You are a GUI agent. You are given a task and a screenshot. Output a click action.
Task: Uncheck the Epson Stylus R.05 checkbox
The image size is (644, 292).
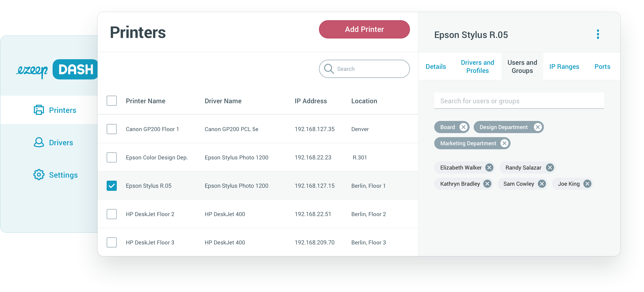pos(111,186)
